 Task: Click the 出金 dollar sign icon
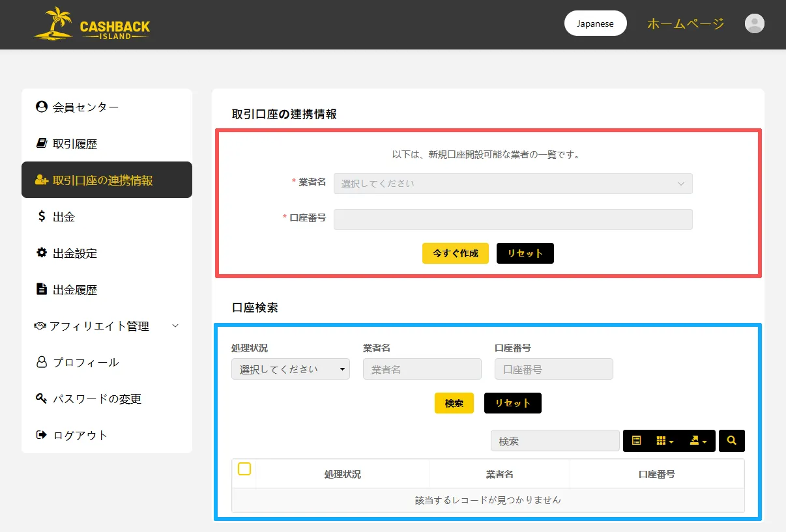click(x=42, y=216)
